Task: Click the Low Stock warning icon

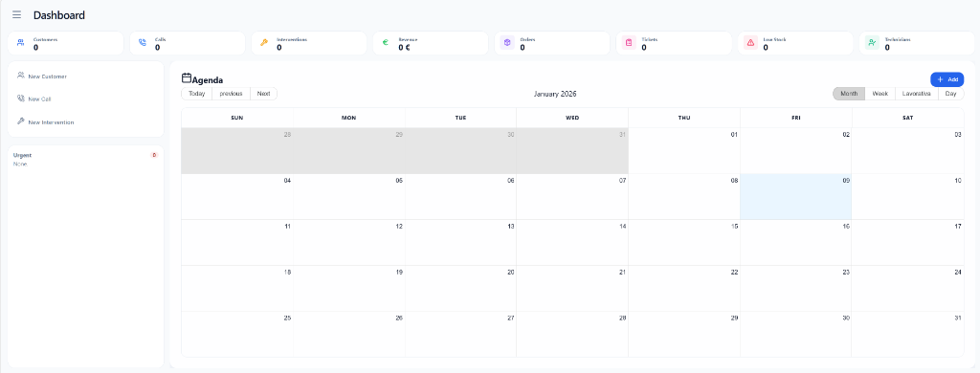Action: [x=750, y=43]
